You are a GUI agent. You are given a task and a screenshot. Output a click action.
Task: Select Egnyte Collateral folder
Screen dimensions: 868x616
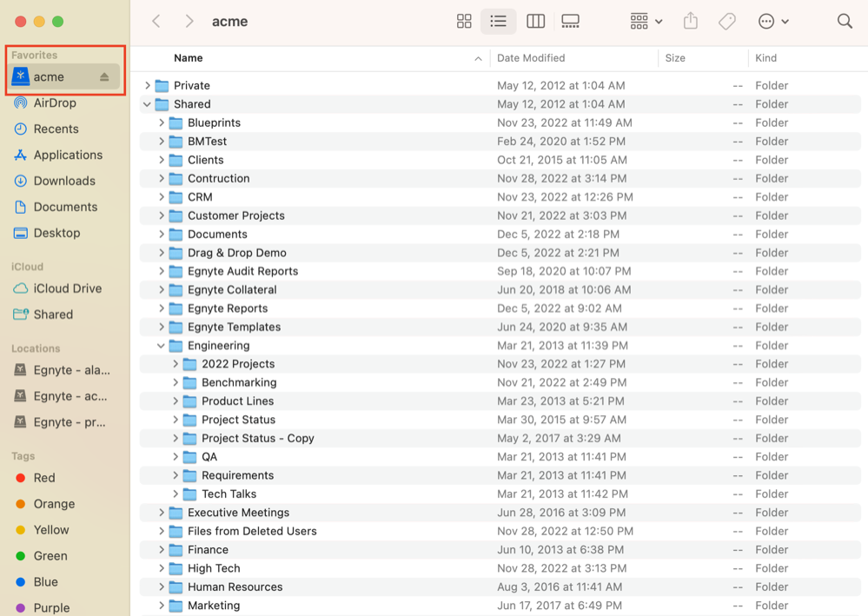tap(500, 290)
